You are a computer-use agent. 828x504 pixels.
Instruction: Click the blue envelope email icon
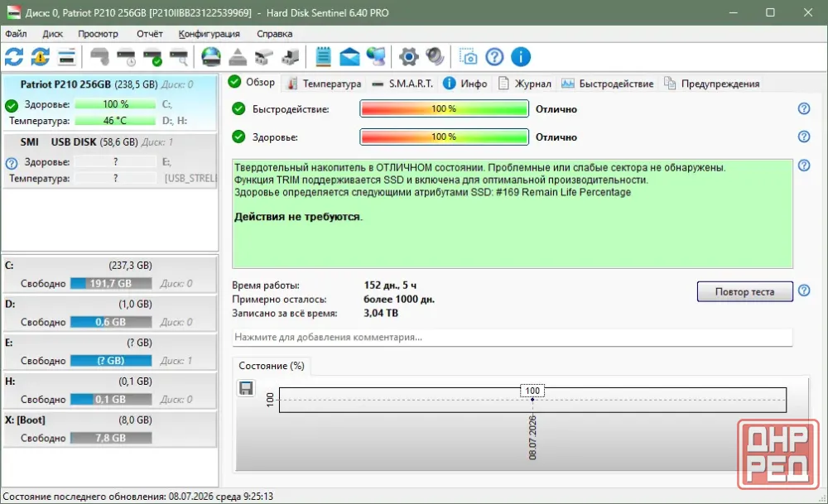tap(349, 57)
